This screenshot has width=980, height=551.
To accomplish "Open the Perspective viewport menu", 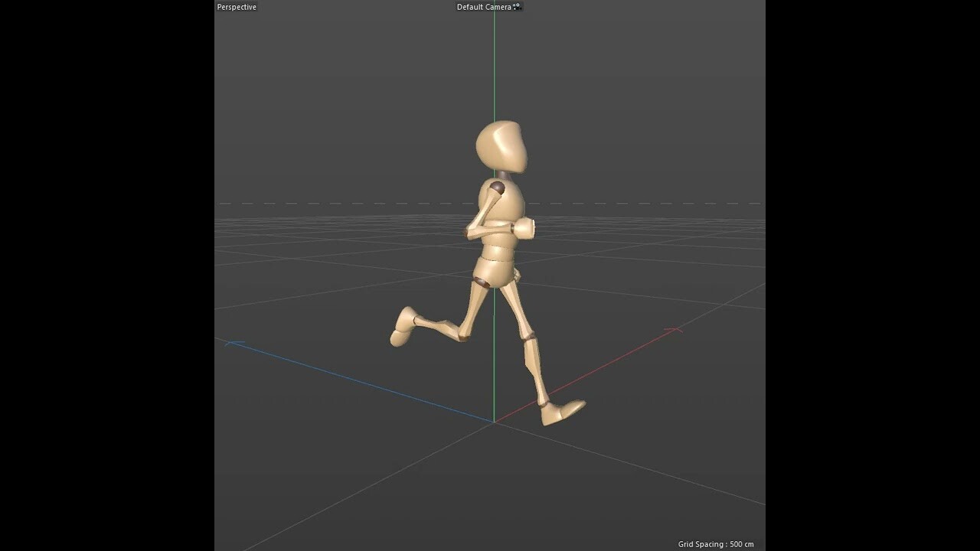I will (x=236, y=6).
